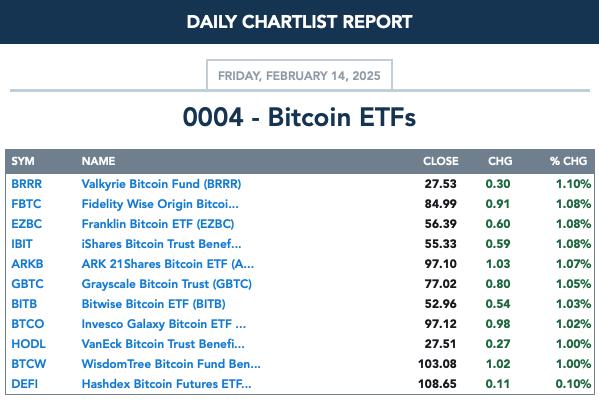Viewport: 599px width, 401px height.
Task: Click the Franklin Bitcoin ETF (EZBC) link
Action: [158, 224]
